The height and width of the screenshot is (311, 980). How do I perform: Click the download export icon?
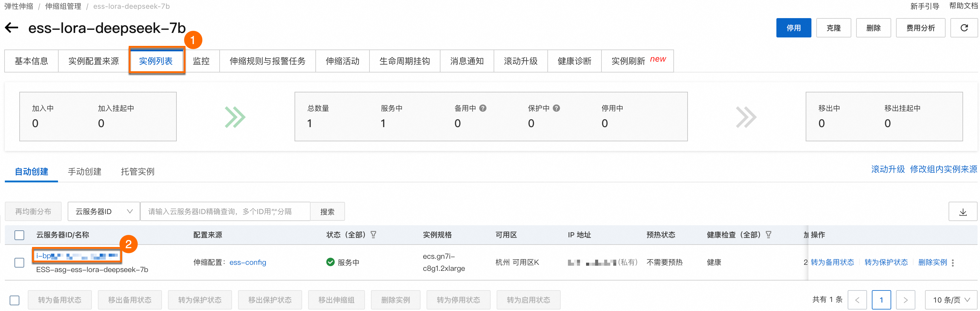(x=962, y=212)
